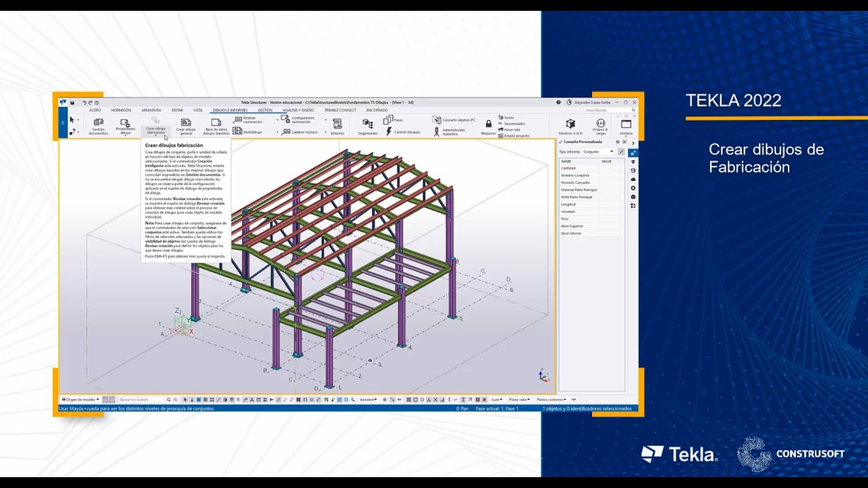Open the ENCOFRADO tab
The image size is (868, 488).
pos(377,110)
